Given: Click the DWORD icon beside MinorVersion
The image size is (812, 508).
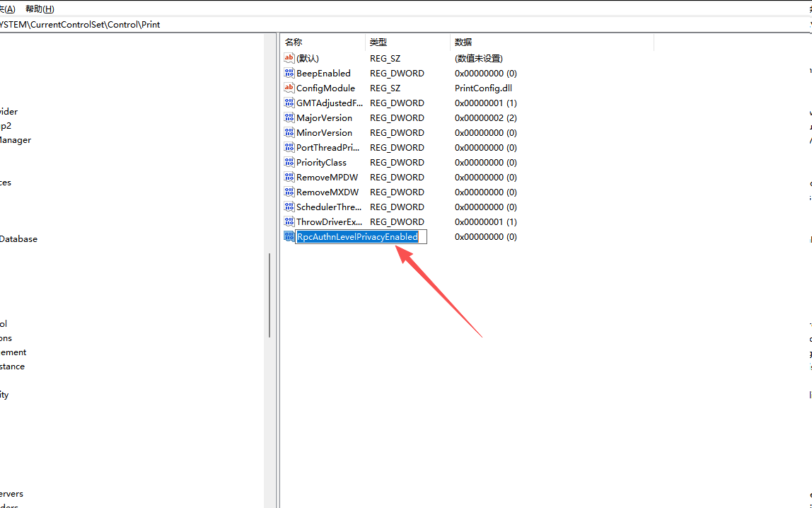Looking at the screenshot, I should tap(289, 132).
